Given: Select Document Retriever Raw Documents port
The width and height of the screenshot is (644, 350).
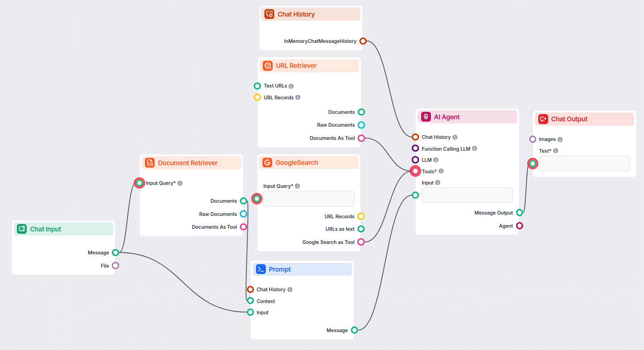Looking at the screenshot, I should click(243, 214).
